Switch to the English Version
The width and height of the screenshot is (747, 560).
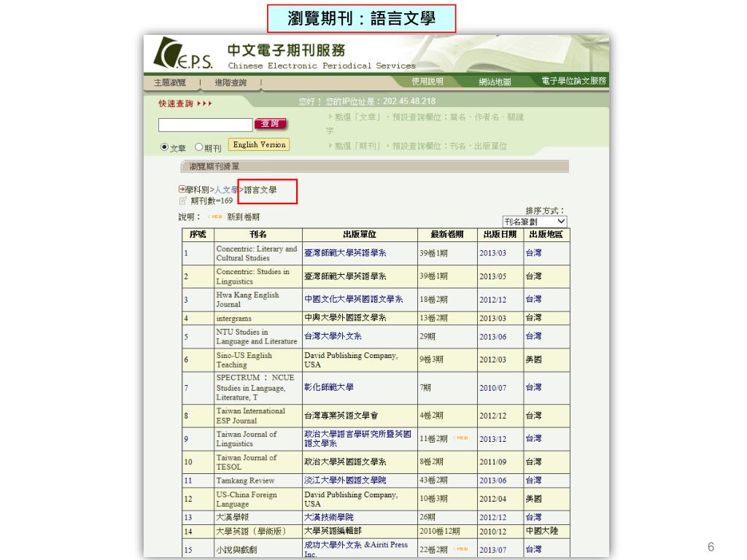[259, 145]
